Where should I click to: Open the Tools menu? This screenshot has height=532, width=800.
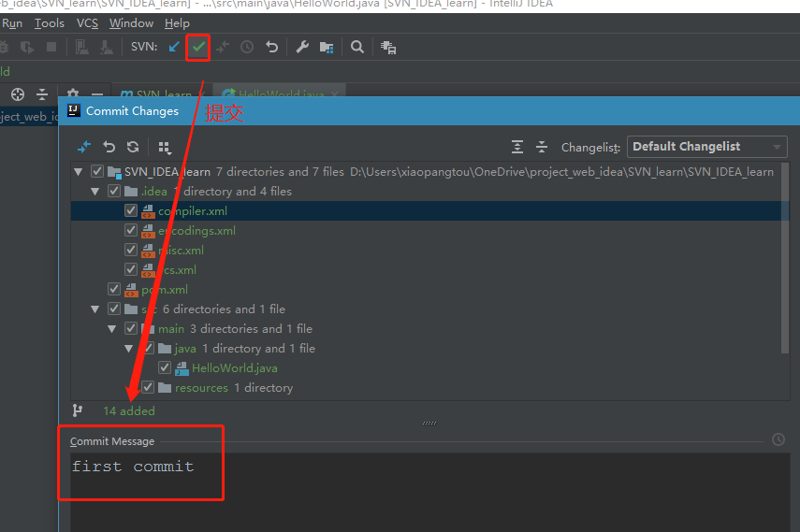(x=50, y=23)
